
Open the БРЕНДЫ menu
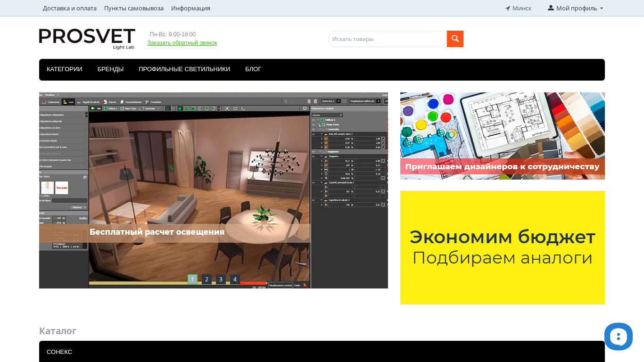[x=110, y=69]
